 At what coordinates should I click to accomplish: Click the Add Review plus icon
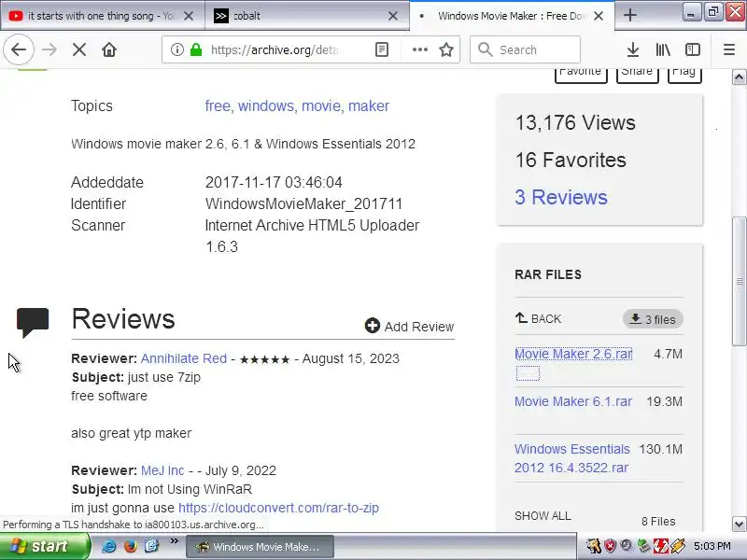(372, 326)
